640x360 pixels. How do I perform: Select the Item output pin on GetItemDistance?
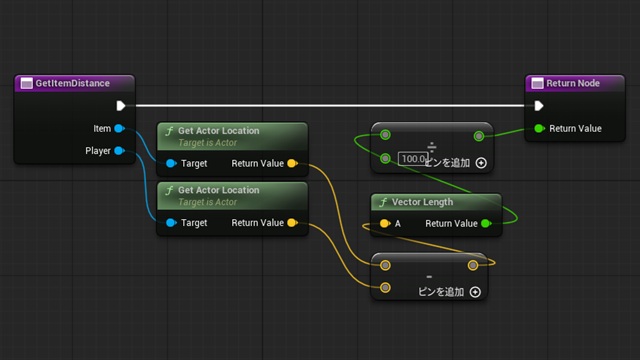120,129
